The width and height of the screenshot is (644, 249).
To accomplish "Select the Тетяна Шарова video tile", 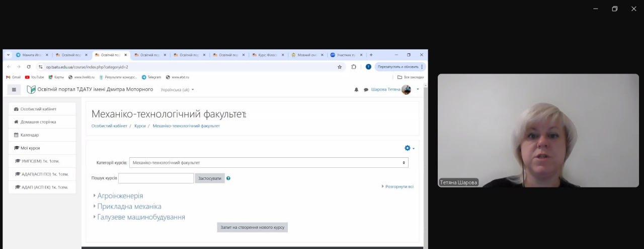I will [x=538, y=131].
